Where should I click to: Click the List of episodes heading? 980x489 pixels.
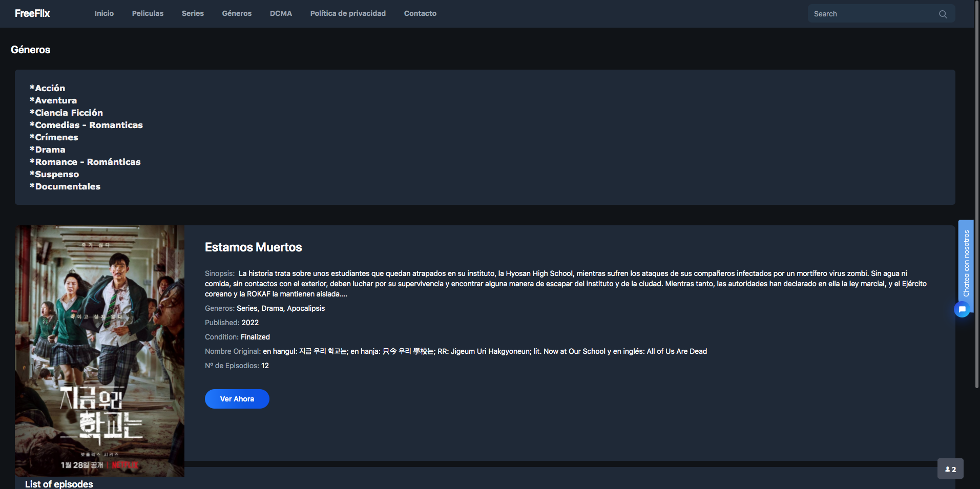click(x=59, y=484)
